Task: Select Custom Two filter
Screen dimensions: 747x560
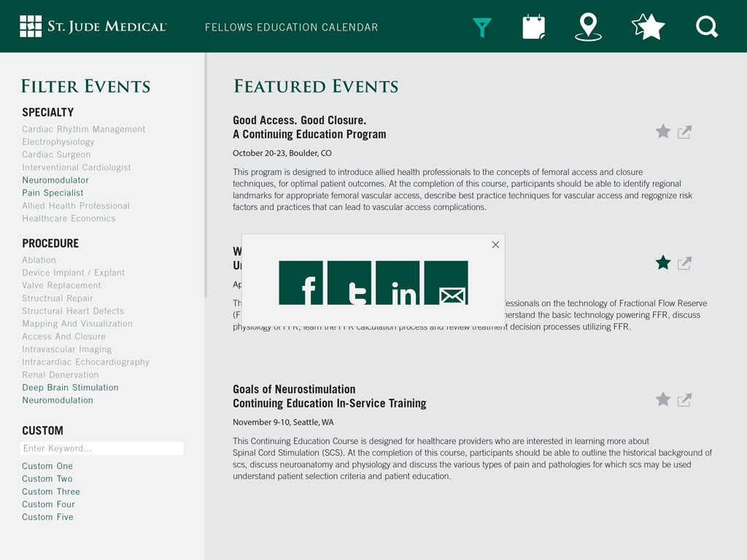Action: (47, 478)
